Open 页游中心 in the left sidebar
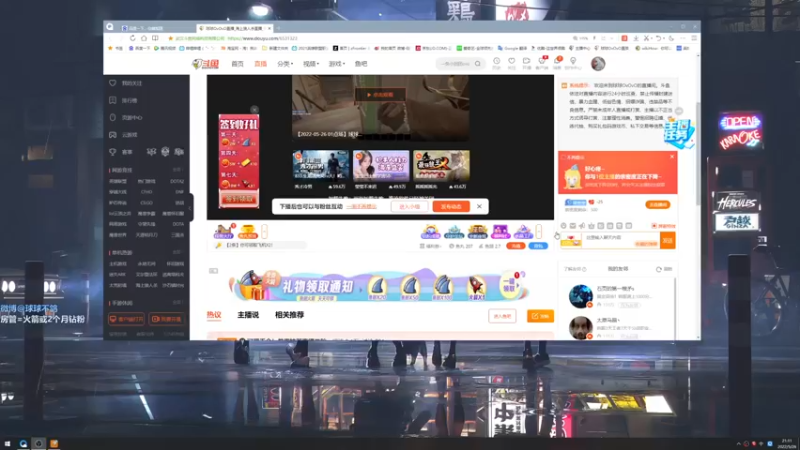The width and height of the screenshot is (800, 450). point(132,117)
